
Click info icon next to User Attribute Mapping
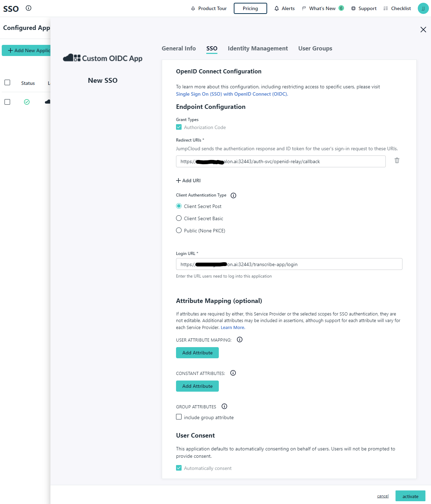pos(240,339)
